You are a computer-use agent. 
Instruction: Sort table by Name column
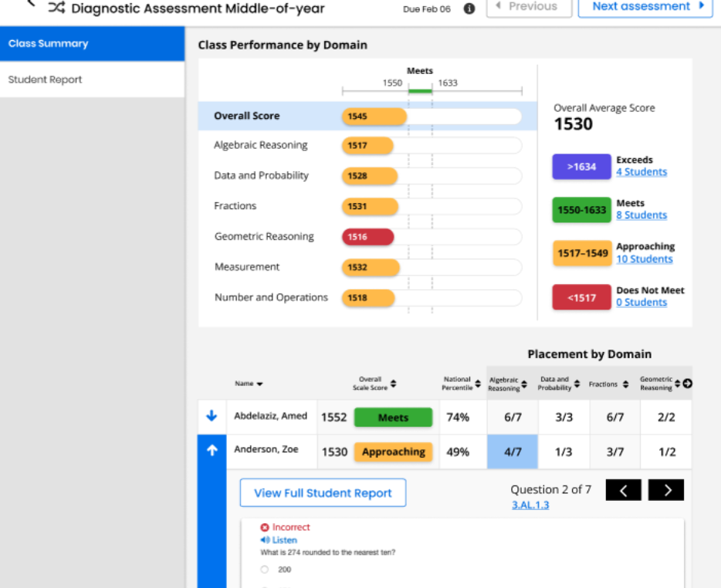point(259,384)
